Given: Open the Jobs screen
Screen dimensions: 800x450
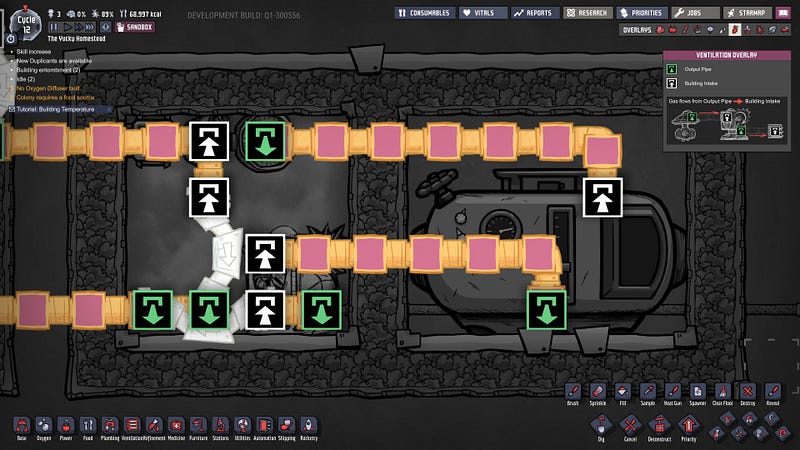Looking at the screenshot, I should (x=695, y=13).
